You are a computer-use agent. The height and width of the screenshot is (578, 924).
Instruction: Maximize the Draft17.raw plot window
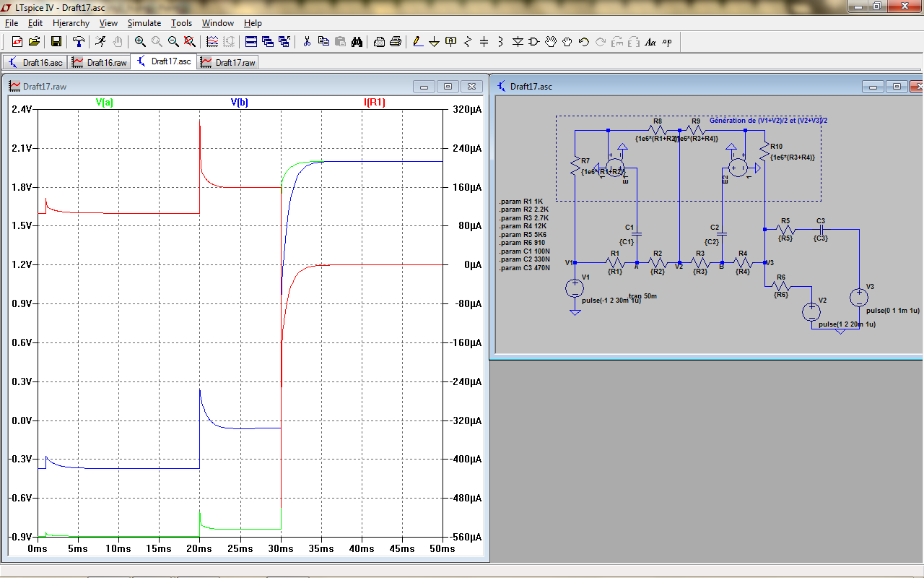pos(448,87)
